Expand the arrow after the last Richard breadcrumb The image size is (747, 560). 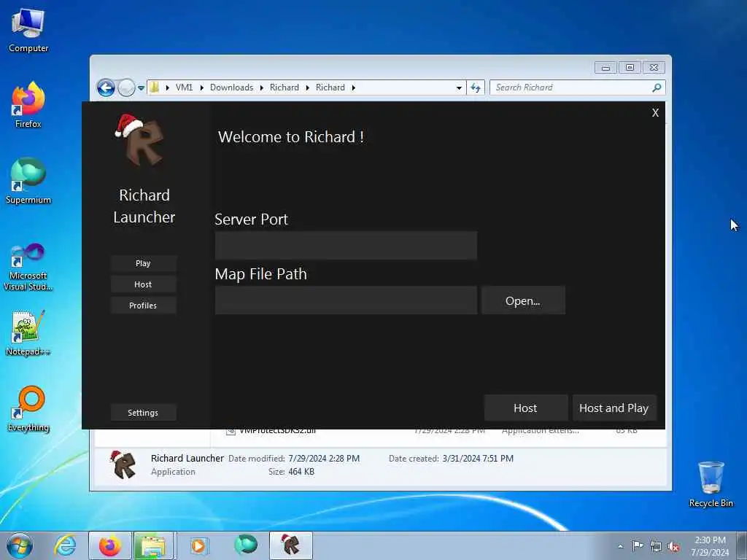(354, 87)
